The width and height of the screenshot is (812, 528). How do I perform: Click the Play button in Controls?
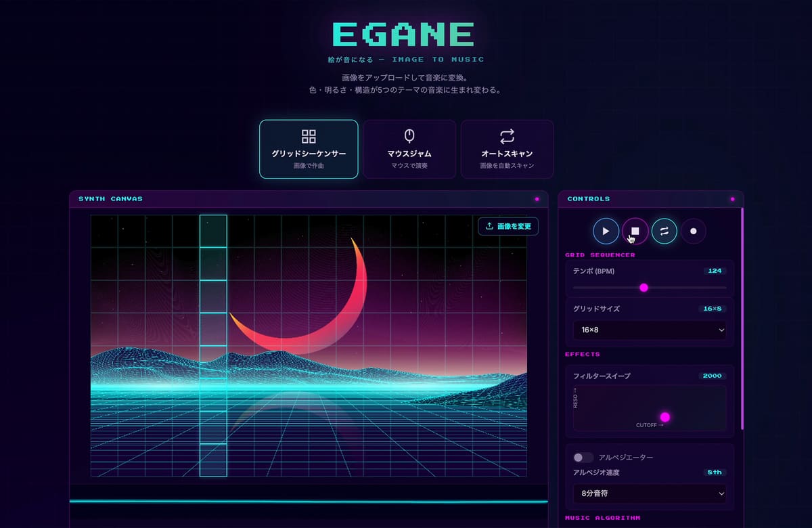coord(606,231)
